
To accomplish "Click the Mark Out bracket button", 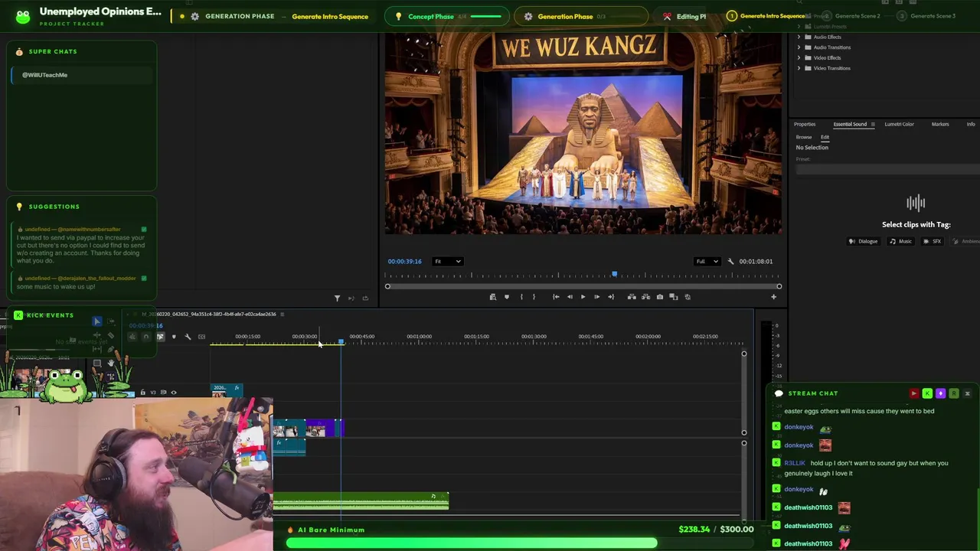I will click(x=534, y=297).
